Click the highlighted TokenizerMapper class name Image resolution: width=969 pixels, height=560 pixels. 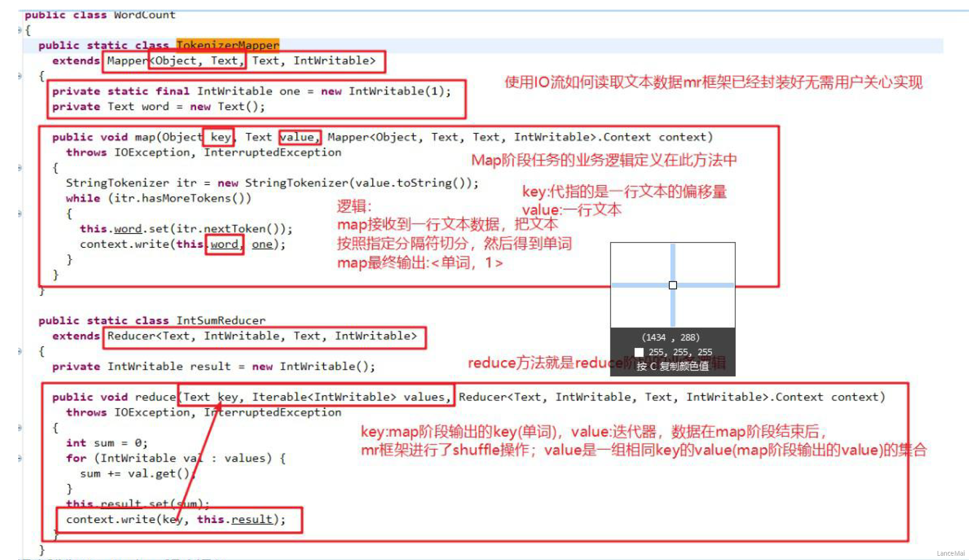[227, 45]
